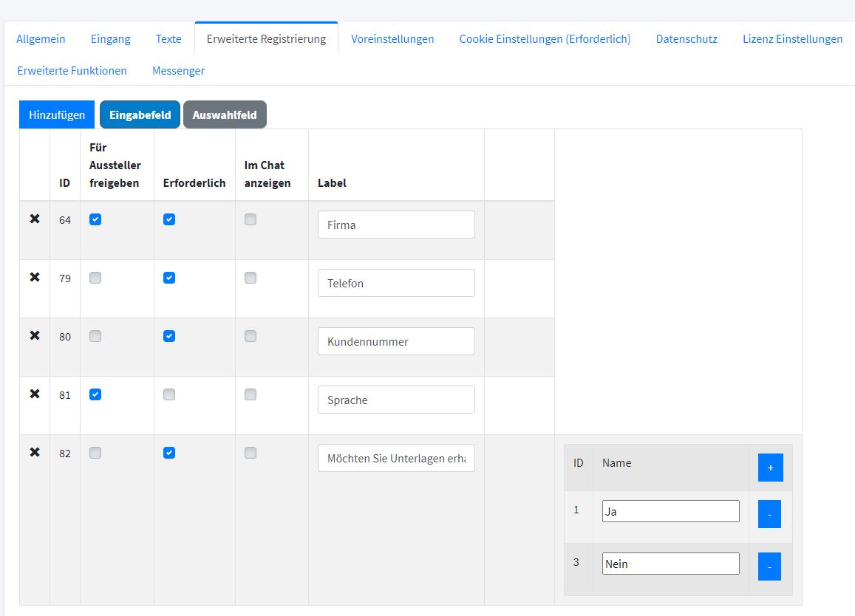
Task: Delete row 64 with the X icon
Action: pyautogui.click(x=35, y=219)
